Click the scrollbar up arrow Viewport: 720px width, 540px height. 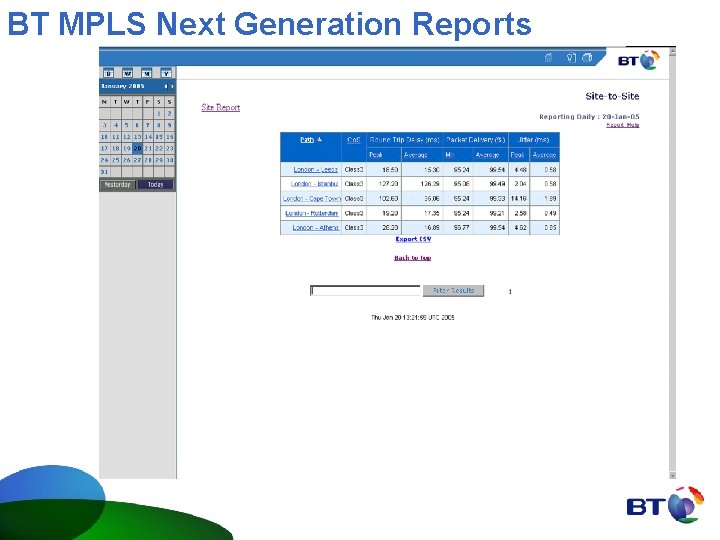672,51
